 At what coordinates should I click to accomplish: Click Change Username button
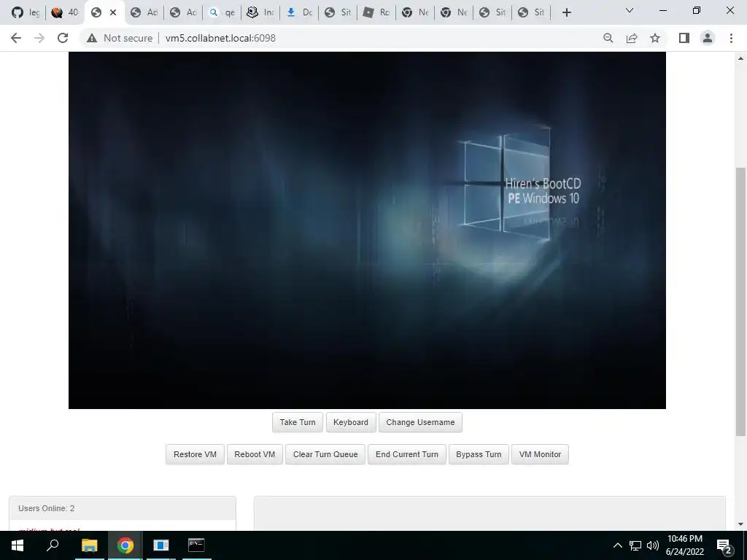pyautogui.click(x=420, y=422)
